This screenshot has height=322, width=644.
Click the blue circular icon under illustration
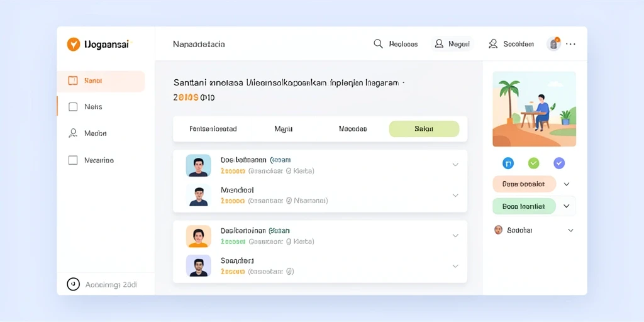tap(508, 164)
